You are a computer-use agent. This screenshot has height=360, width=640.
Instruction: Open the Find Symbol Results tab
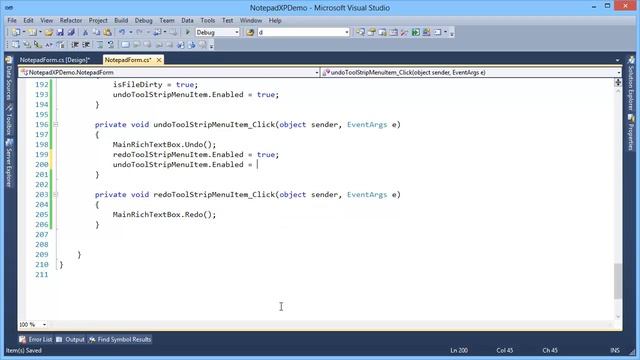[120, 339]
